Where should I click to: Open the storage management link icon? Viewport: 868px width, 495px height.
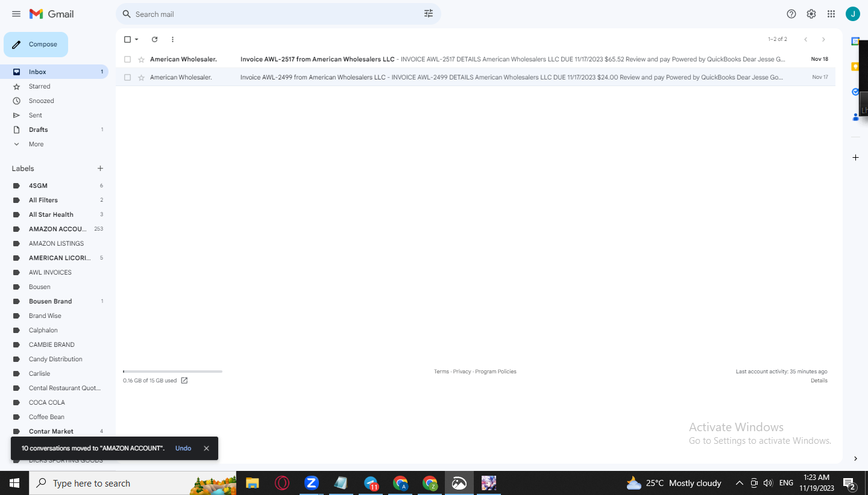click(184, 381)
